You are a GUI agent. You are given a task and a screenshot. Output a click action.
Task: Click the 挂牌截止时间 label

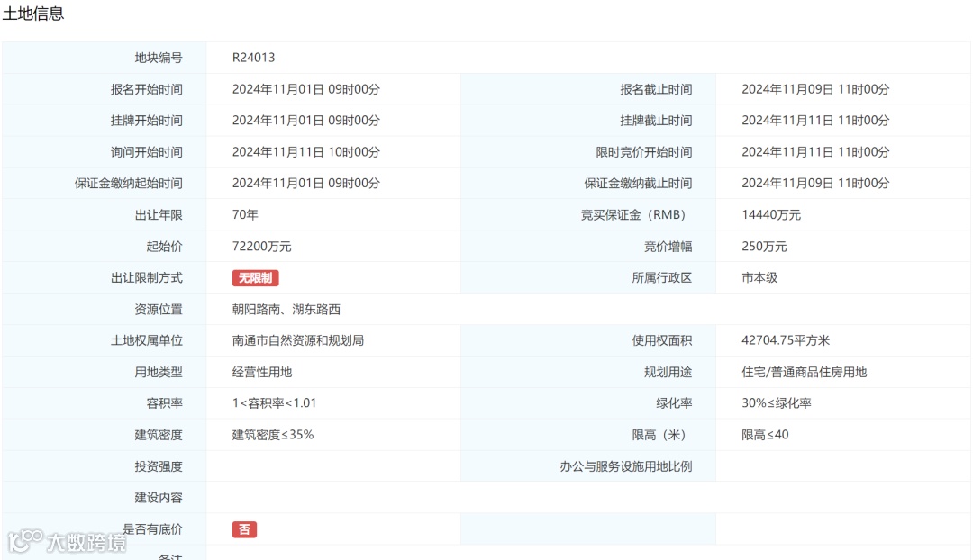[656, 121]
